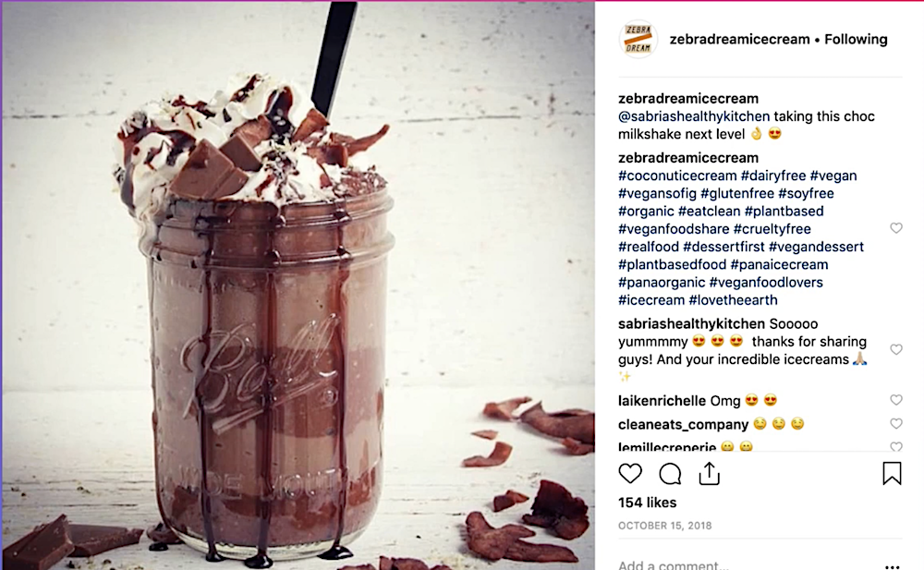Viewport: 924px width, 570px height.
Task: Share the post with the upload arrow icon
Action: click(710, 473)
